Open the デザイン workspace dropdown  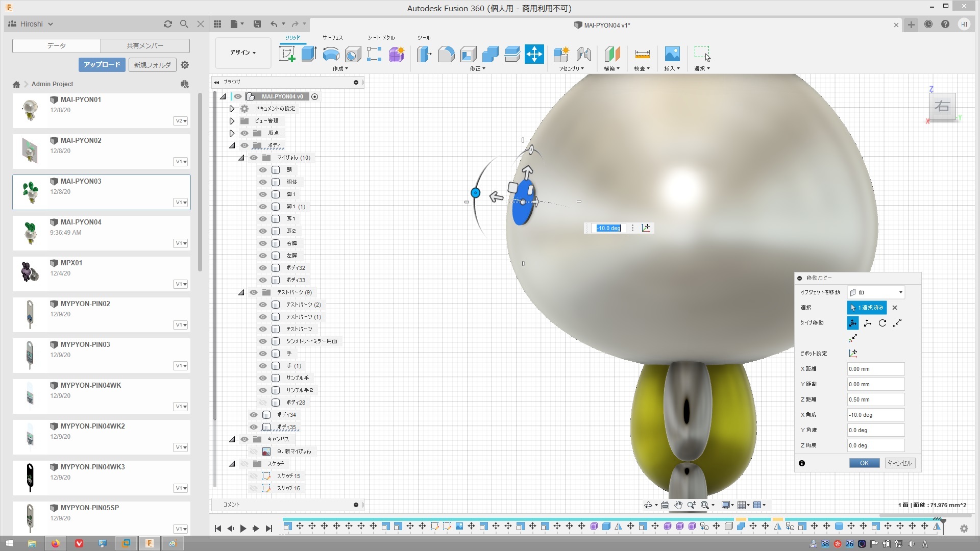243,53
